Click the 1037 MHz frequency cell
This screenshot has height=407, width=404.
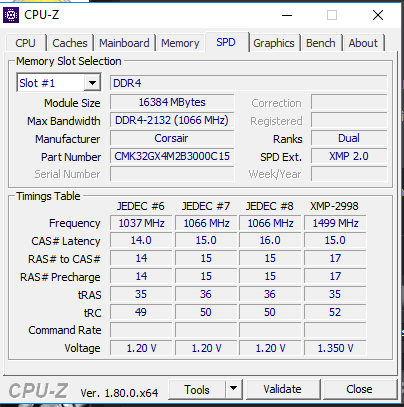pos(141,223)
